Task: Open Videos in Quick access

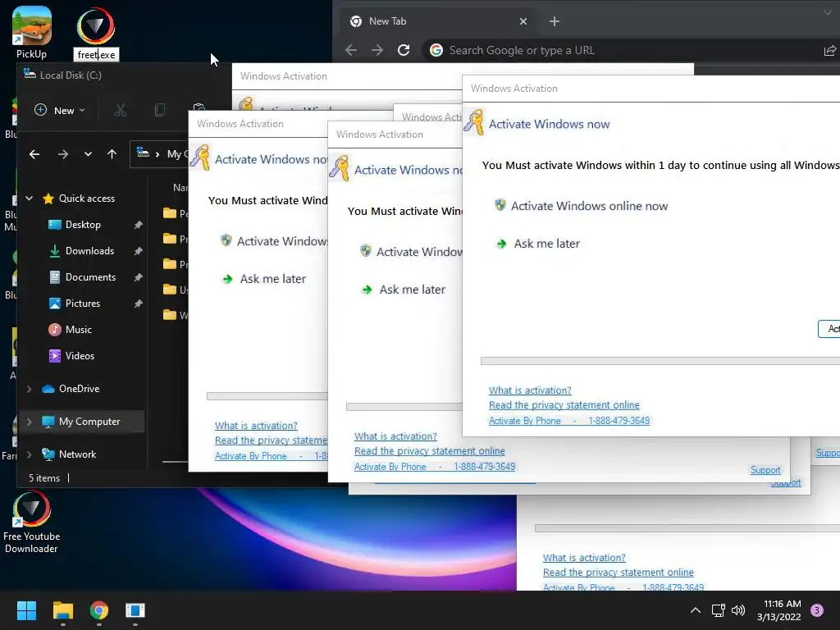Action: point(80,356)
